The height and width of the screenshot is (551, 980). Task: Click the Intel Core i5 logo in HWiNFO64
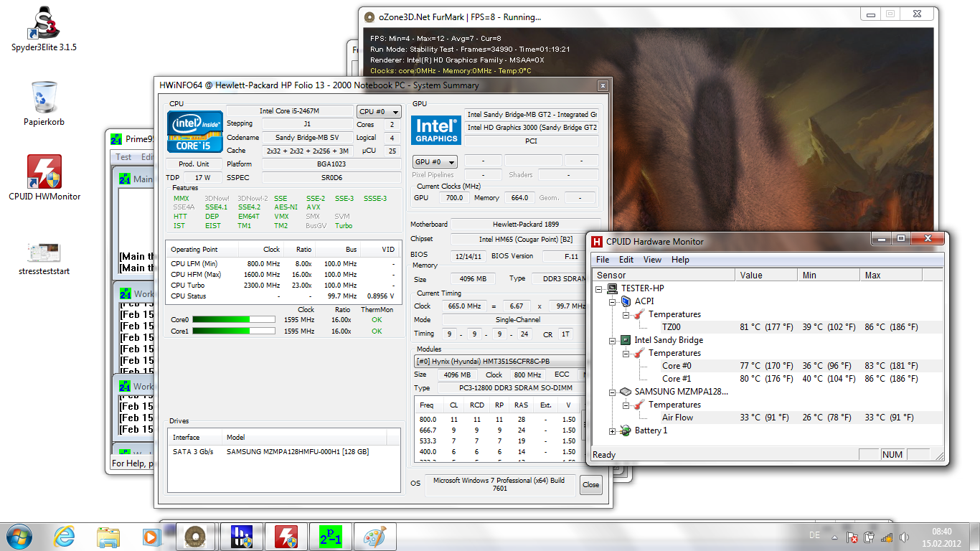click(x=194, y=133)
